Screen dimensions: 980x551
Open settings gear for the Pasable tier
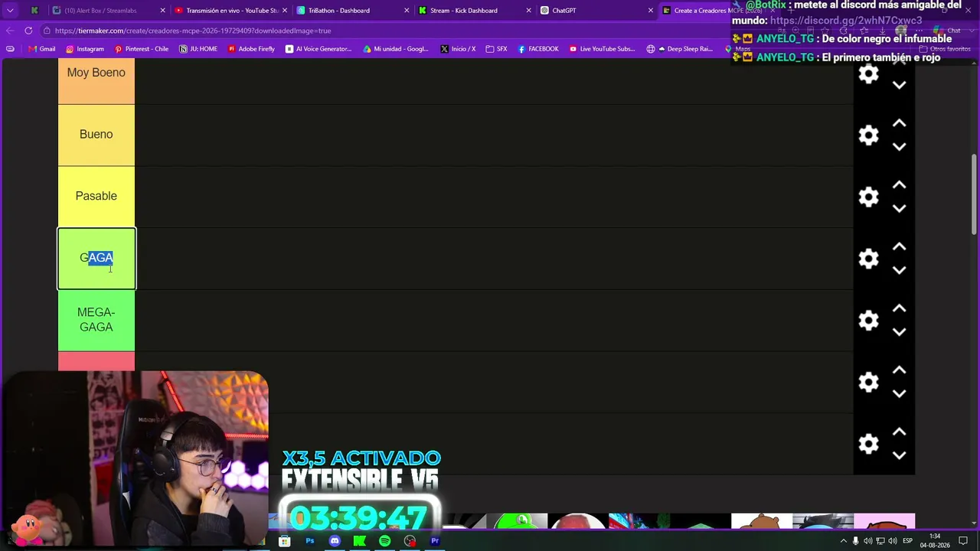(868, 197)
